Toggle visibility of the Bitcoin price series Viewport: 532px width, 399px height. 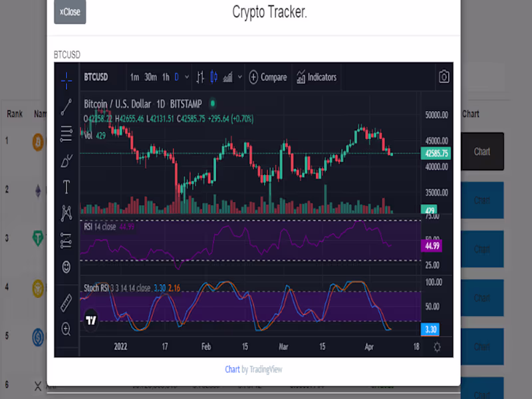[211, 104]
